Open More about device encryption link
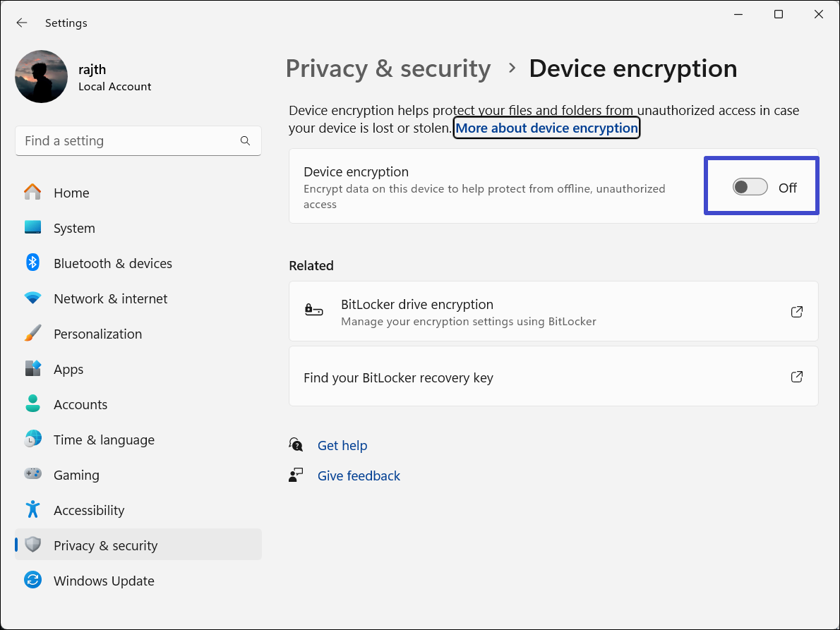The height and width of the screenshot is (630, 840). (x=546, y=128)
